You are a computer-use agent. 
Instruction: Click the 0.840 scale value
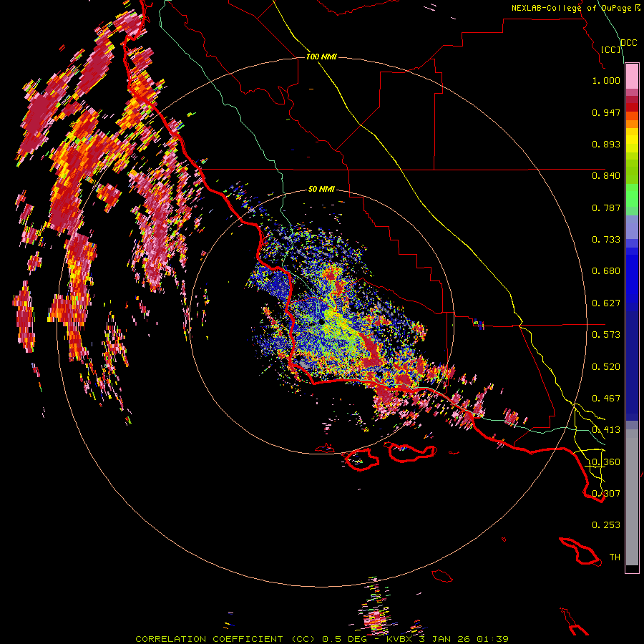coord(606,176)
